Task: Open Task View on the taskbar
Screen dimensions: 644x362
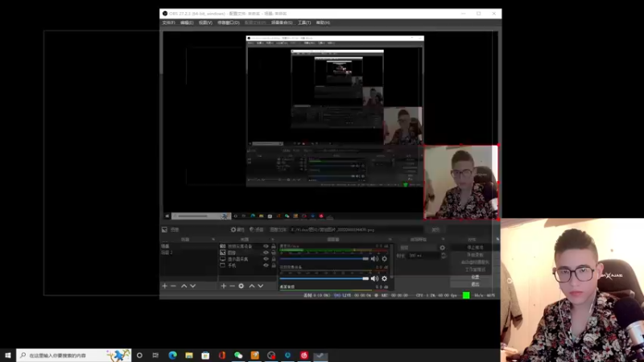Action: click(155, 356)
